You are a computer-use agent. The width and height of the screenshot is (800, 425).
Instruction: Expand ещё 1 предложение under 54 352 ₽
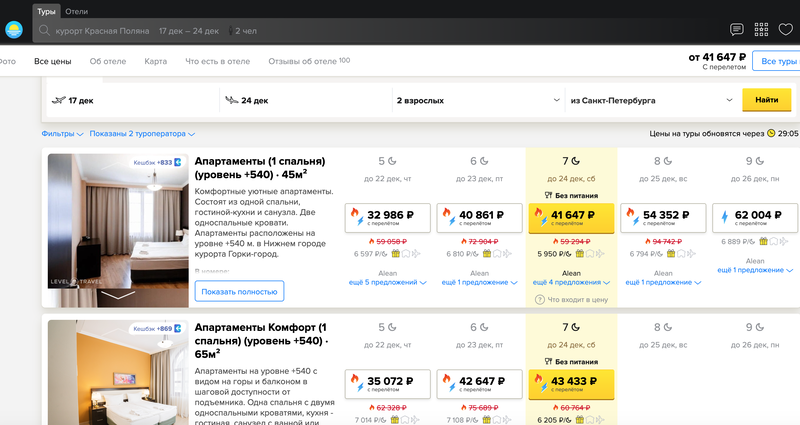pyautogui.click(x=663, y=282)
